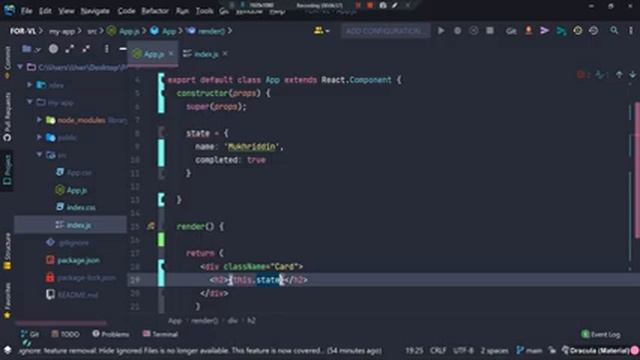Click the Stop square icon in toolbar
640x360 pixels.
pos(490,31)
